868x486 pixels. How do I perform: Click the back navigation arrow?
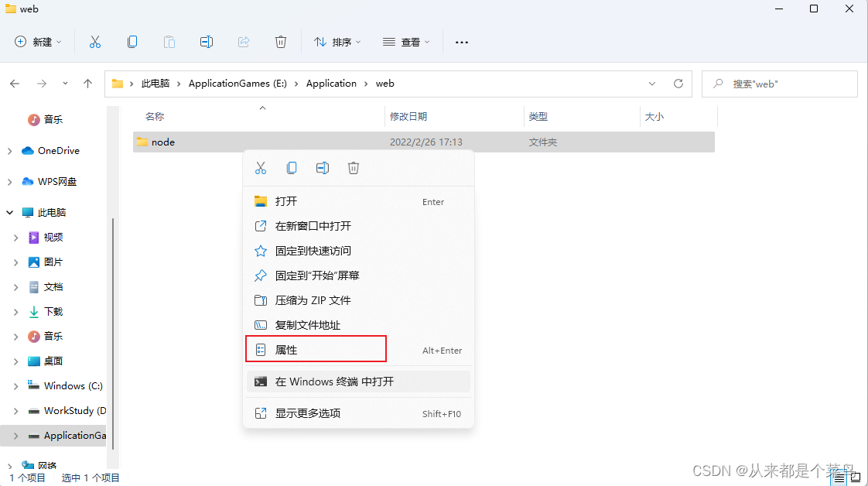(14, 84)
